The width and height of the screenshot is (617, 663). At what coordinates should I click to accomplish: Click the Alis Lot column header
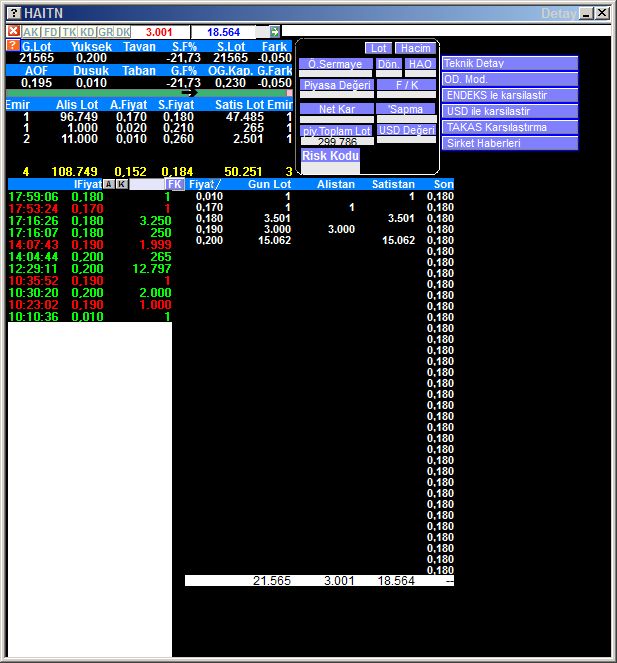coord(77,104)
